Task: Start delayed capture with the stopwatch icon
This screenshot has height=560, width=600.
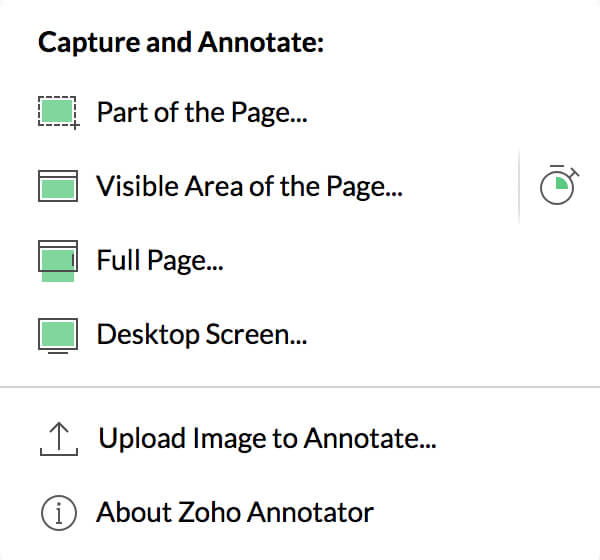Action: tap(559, 185)
